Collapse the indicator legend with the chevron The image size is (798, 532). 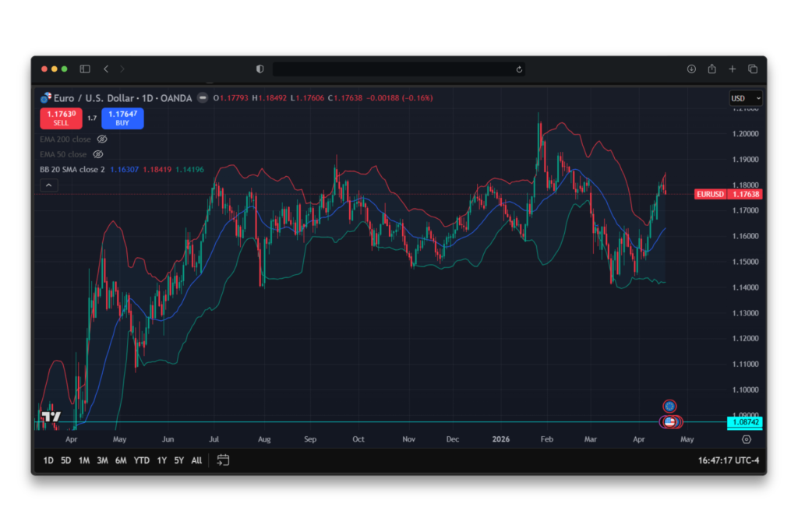pos(48,185)
